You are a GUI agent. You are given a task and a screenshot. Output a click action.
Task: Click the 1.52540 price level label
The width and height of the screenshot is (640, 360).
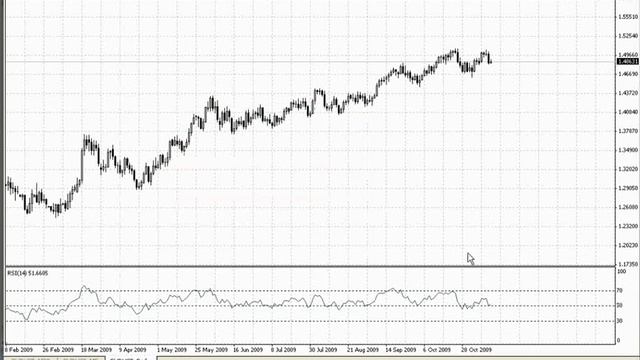628,36
